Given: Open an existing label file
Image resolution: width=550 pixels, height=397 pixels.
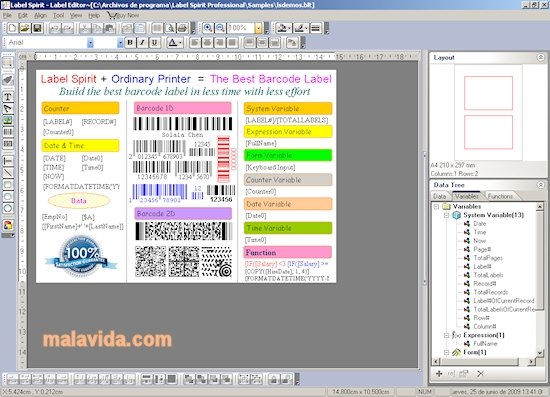Looking at the screenshot, I should click(x=25, y=28).
